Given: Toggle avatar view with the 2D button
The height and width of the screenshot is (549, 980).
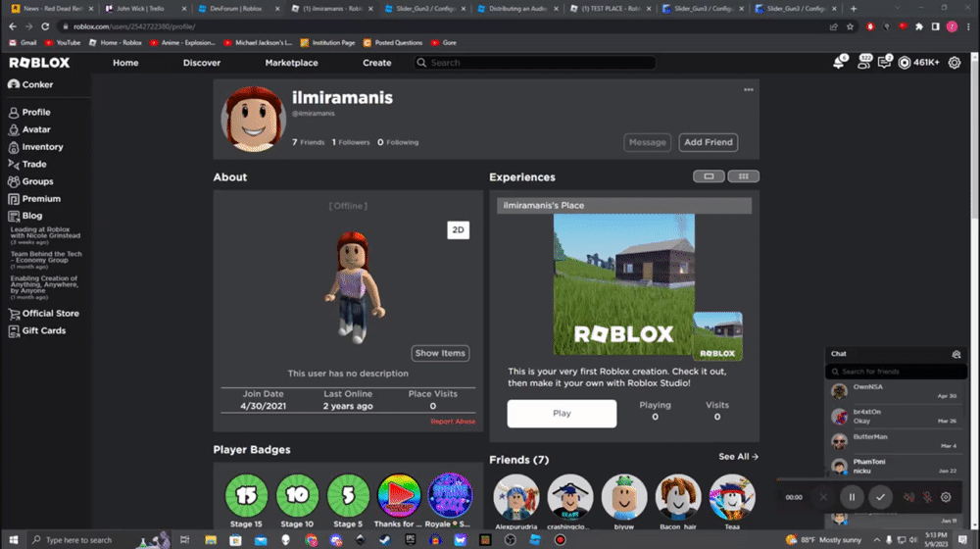Looking at the screenshot, I should tap(458, 230).
